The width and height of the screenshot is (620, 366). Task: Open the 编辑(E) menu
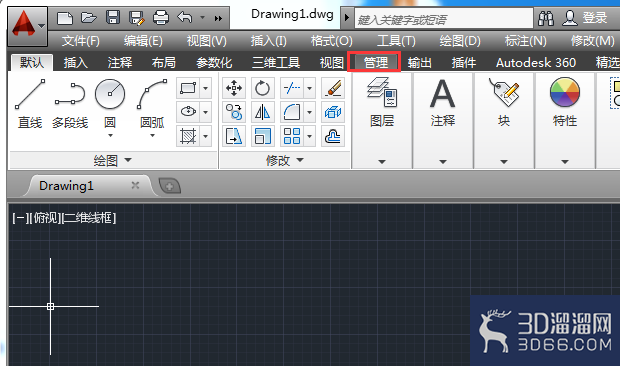[x=143, y=41]
